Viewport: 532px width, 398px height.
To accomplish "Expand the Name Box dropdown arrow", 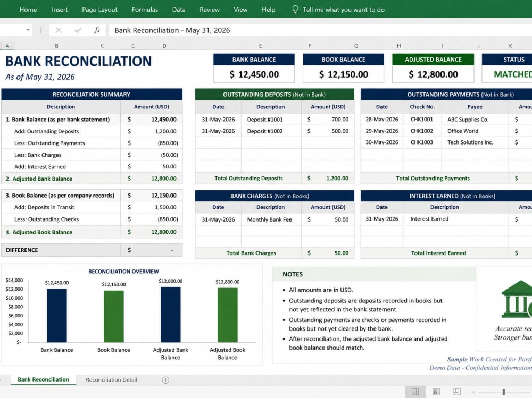I will tap(28, 30).
